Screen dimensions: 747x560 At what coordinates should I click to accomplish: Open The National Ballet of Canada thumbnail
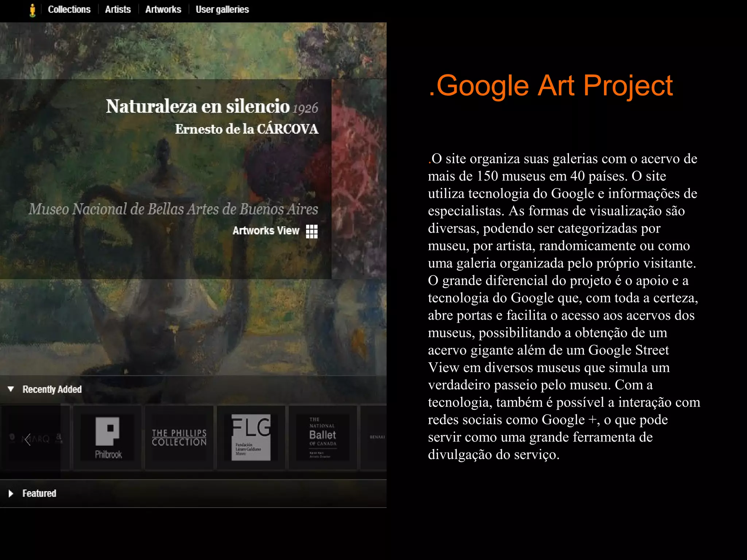[323, 437]
